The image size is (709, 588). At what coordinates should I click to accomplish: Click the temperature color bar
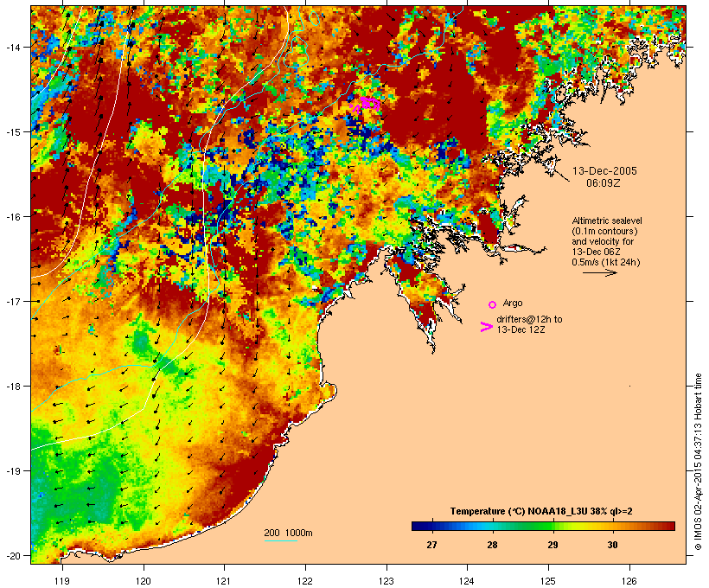pos(543,526)
